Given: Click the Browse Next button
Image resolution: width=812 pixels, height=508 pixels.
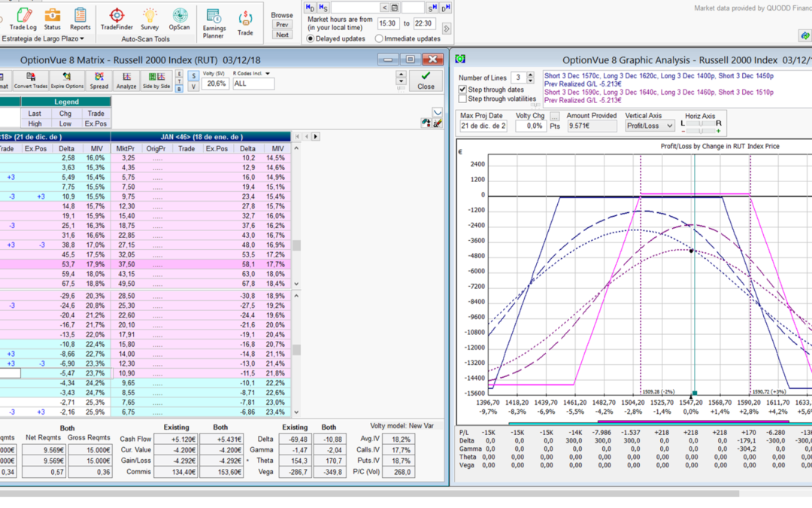Looking at the screenshot, I should click(282, 35).
